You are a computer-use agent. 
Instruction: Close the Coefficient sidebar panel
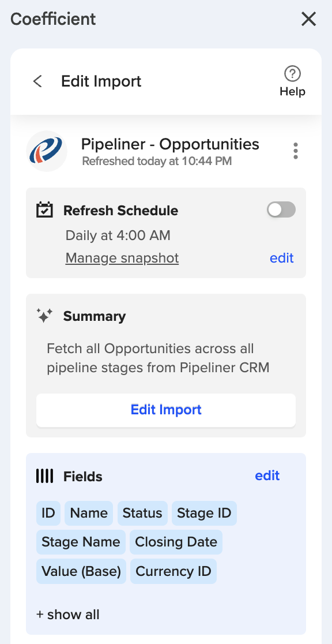tap(308, 19)
